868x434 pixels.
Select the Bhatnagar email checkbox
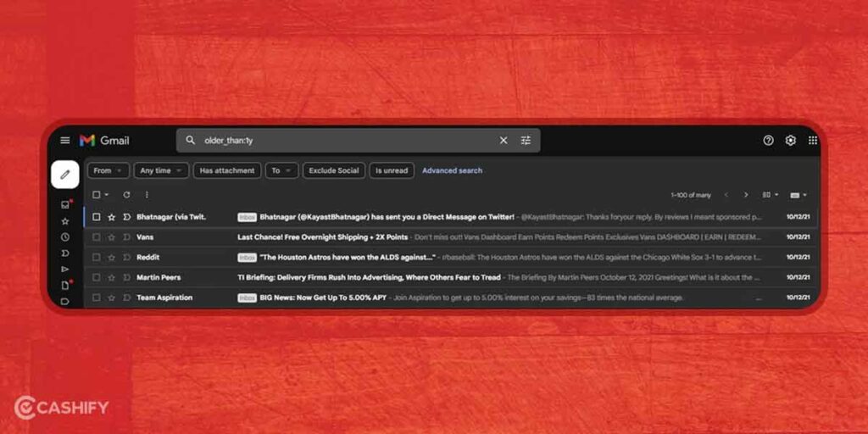click(x=97, y=217)
